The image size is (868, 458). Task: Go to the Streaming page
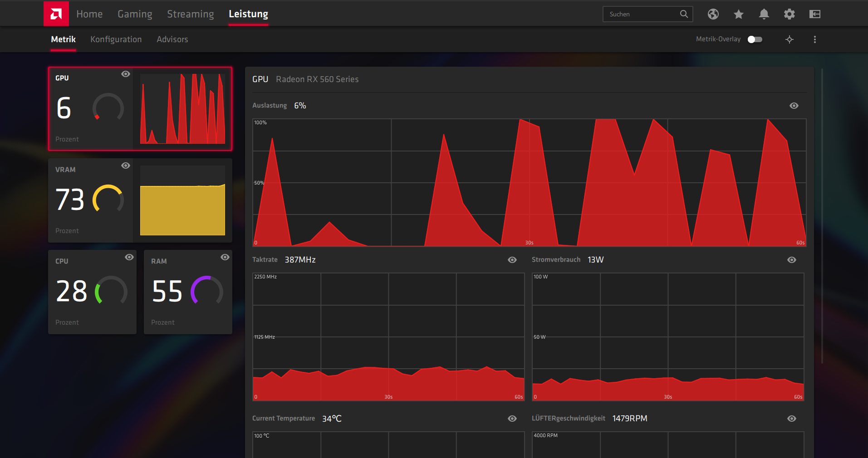click(x=190, y=14)
